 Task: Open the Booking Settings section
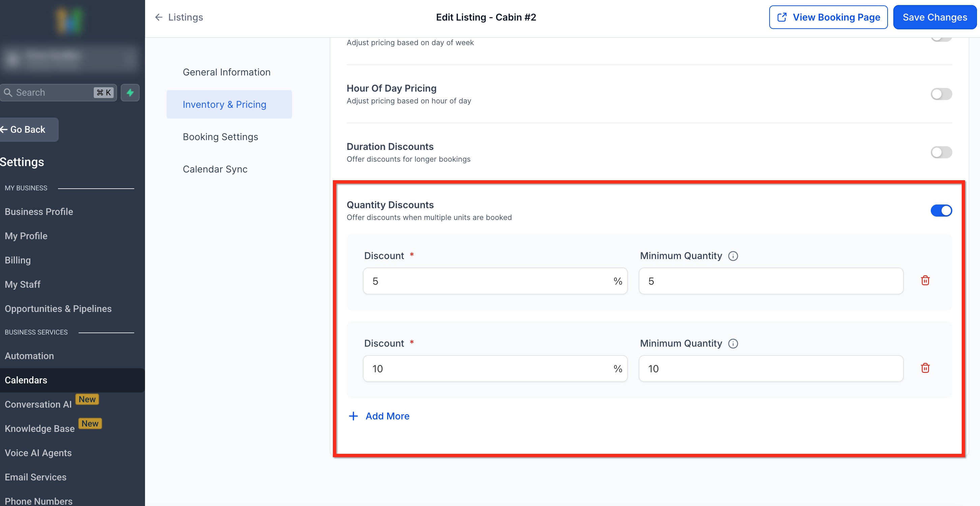pyautogui.click(x=220, y=137)
